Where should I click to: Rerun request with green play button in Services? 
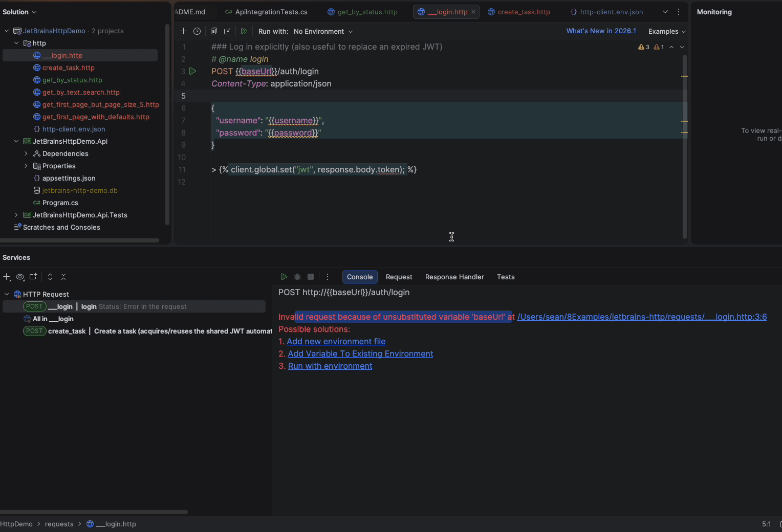pyautogui.click(x=284, y=277)
